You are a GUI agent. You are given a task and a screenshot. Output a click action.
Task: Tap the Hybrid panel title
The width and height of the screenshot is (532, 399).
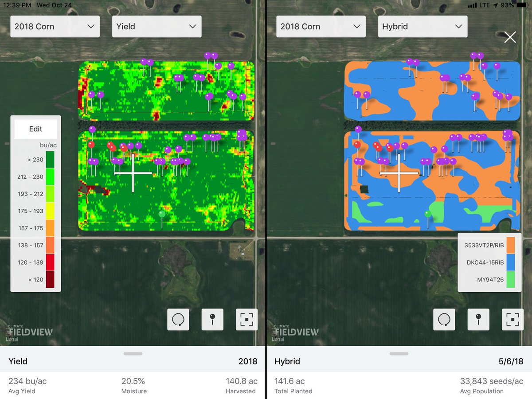[x=287, y=361]
